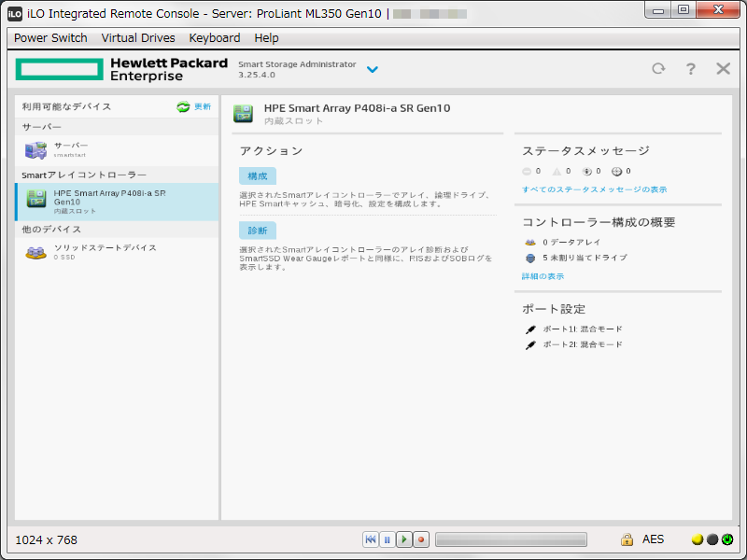Click the red record button
747x560 pixels.
(421, 539)
